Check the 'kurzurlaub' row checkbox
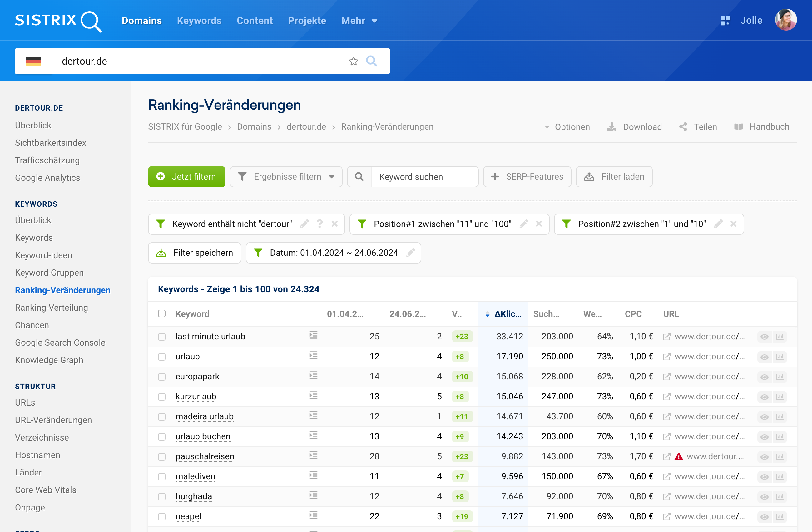Image resolution: width=812 pixels, height=532 pixels. 162,397
